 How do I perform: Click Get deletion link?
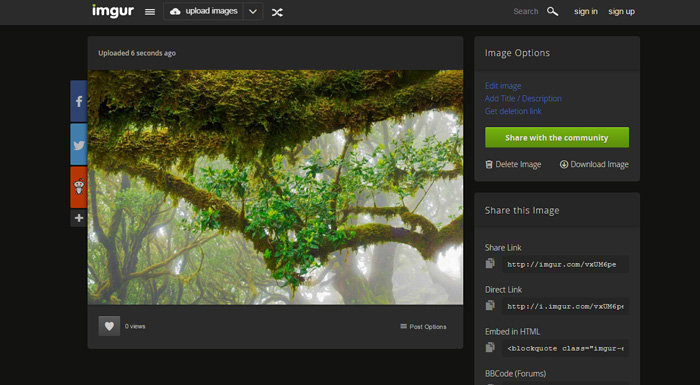point(513,111)
